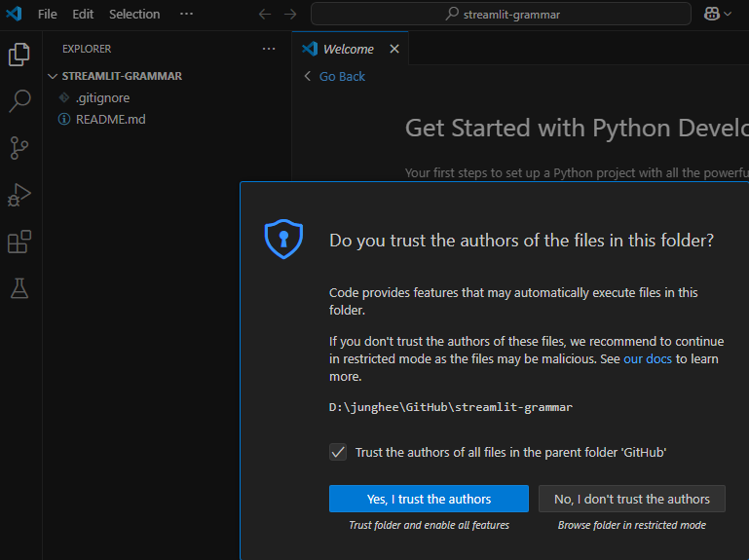Select README.md in the file tree
This screenshot has width=749, height=560.
click(x=110, y=120)
